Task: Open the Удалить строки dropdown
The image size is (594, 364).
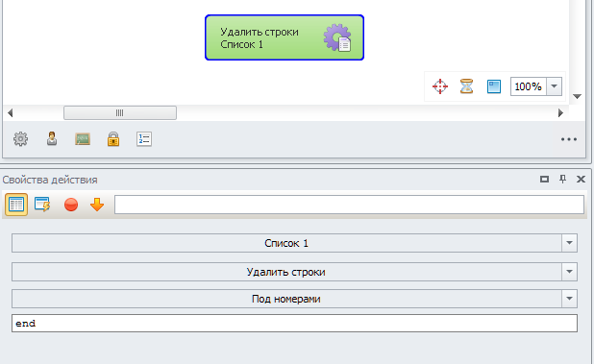Action: coord(294,272)
